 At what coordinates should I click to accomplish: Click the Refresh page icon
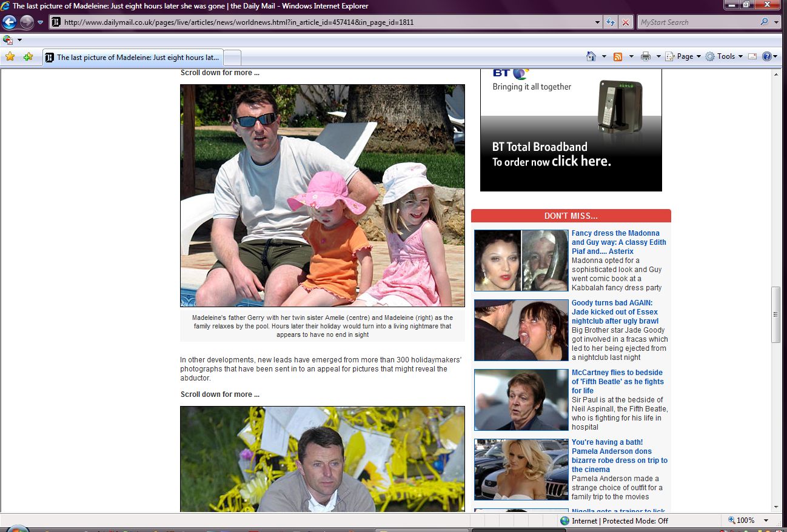tap(611, 22)
